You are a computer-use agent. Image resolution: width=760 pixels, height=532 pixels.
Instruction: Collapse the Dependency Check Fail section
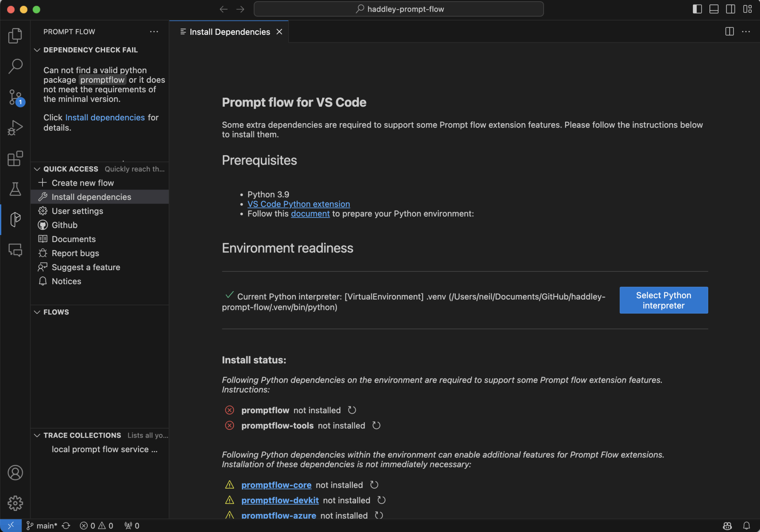pyautogui.click(x=37, y=50)
